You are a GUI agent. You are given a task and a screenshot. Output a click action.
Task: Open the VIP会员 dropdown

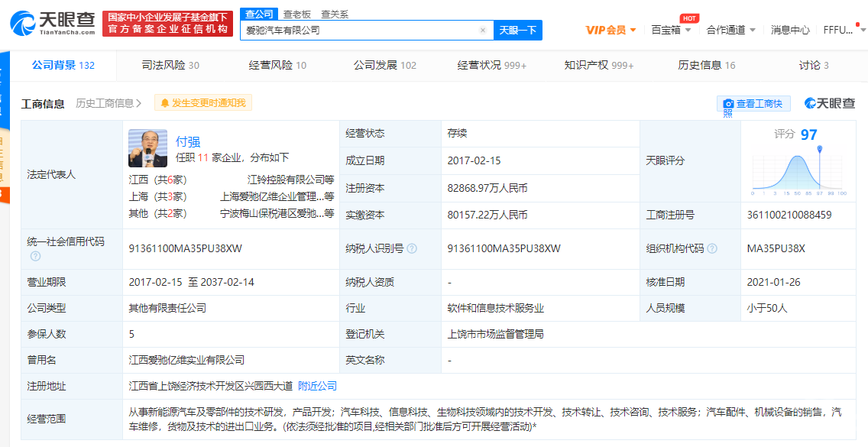click(x=611, y=30)
